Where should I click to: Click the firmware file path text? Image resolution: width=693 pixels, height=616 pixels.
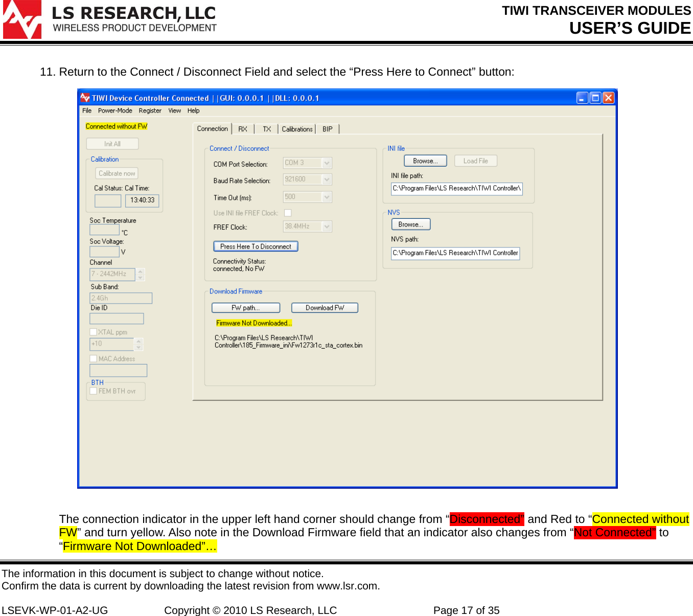tap(289, 341)
